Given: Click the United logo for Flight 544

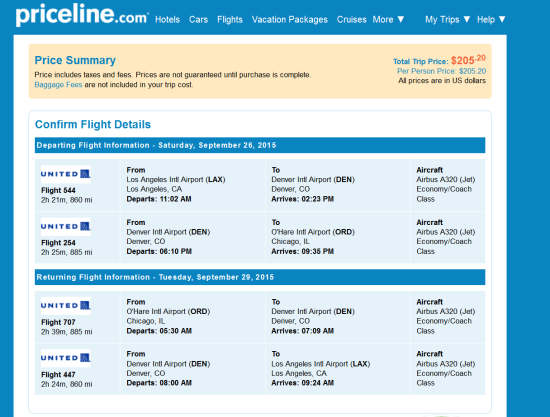Looking at the screenshot, I should tap(66, 174).
